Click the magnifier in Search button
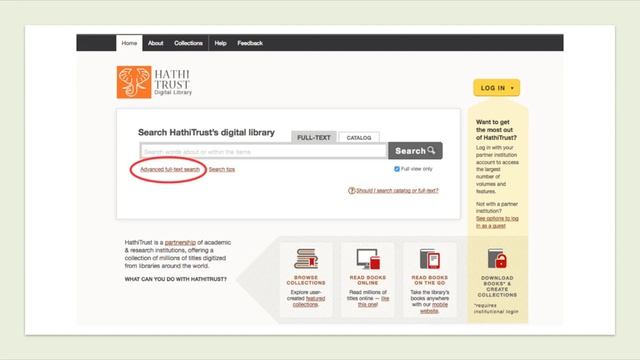Image resolution: width=640 pixels, height=360 pixels. coord(431,151)
